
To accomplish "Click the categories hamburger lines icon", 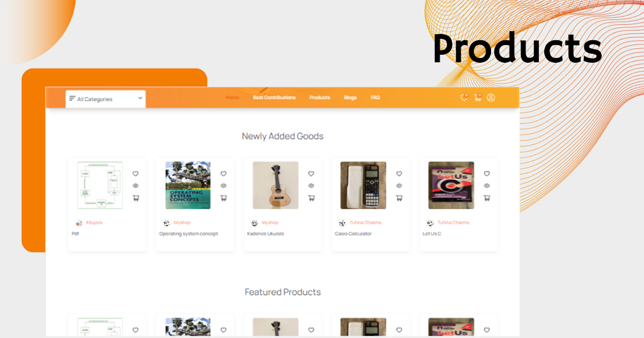I will [72, 98].
